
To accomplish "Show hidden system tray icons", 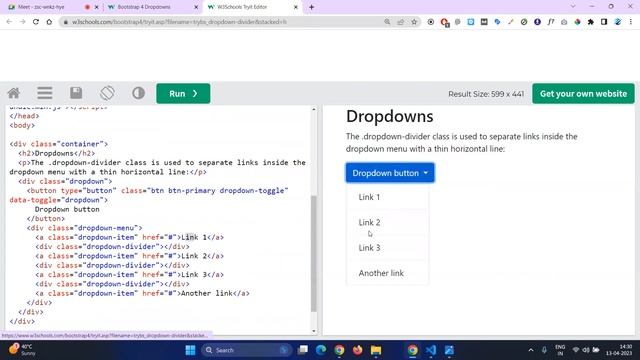I will click(531, 350).
